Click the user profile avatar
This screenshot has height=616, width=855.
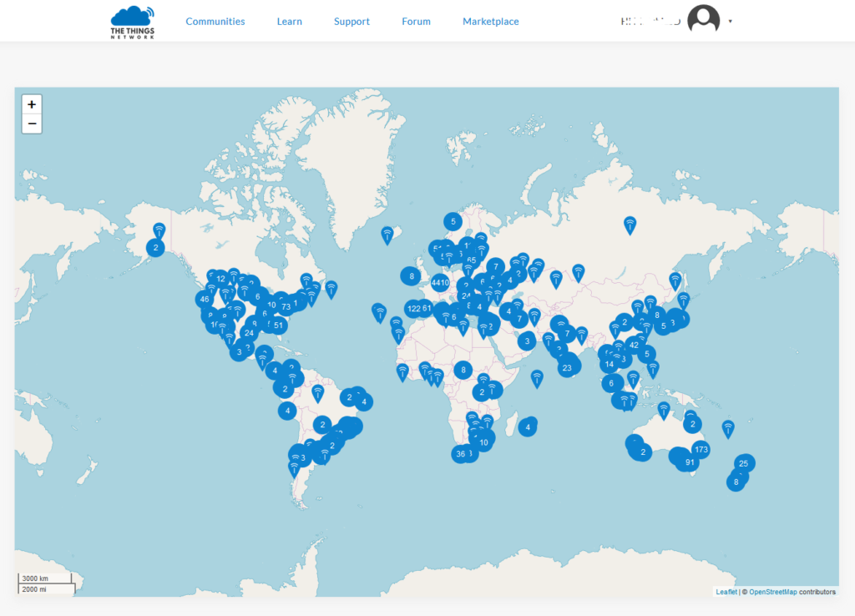(703, 20)
